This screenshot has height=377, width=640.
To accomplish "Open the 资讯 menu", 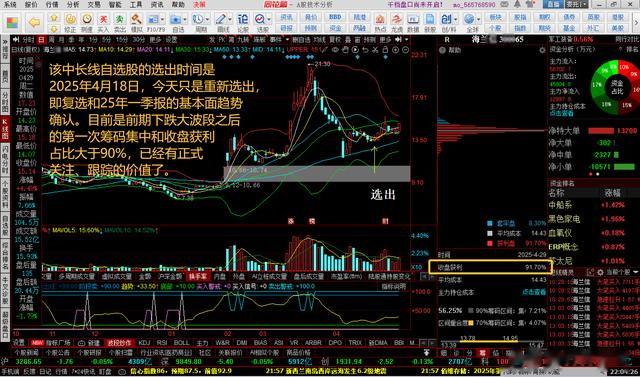I will (x=157, y=4).
